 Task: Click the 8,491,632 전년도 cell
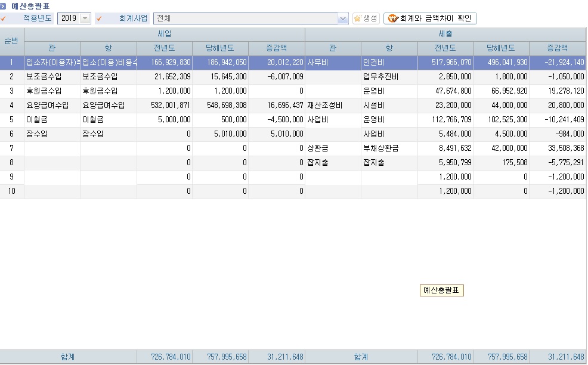[445, 148]
